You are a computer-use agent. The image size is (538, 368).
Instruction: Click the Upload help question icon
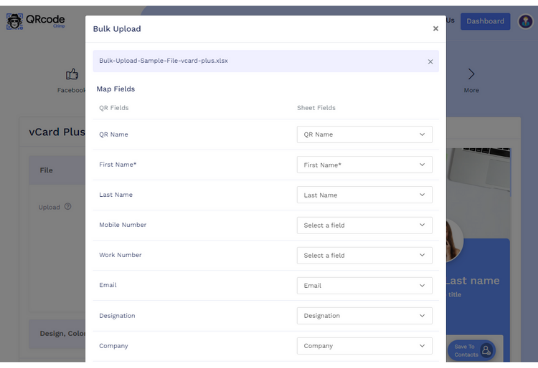coord(68,206)
